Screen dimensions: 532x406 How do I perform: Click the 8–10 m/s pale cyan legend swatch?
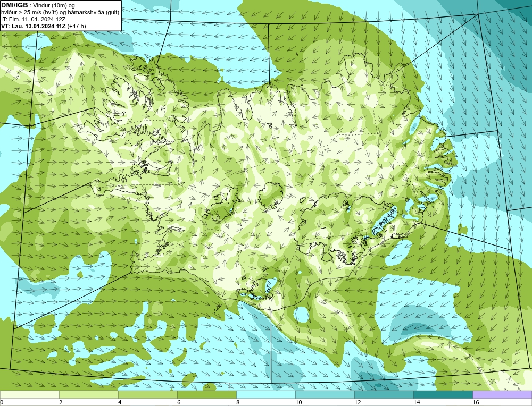click(x=266, y=394)
